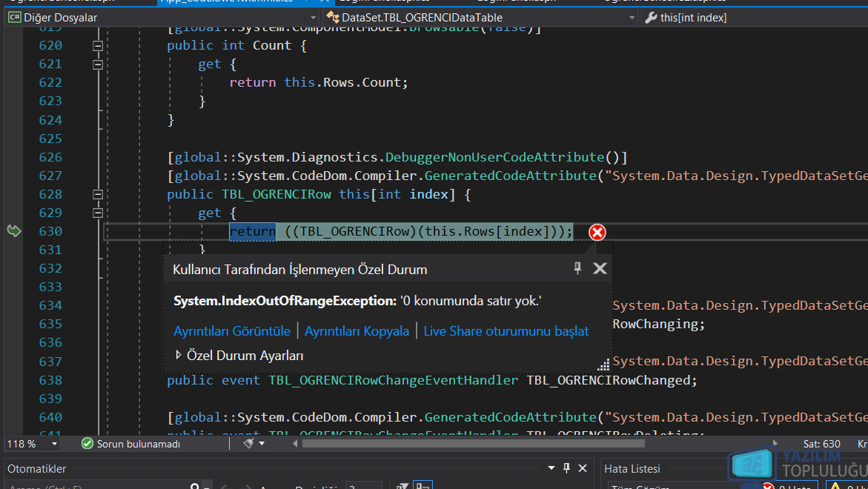Click the resize grip of exception popup

[x=604, y=365]
